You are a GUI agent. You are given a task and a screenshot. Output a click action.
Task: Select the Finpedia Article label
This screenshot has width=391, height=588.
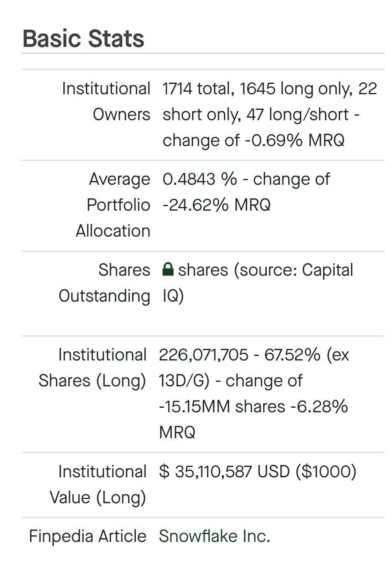pyautogui.click(x=88, y=536)
